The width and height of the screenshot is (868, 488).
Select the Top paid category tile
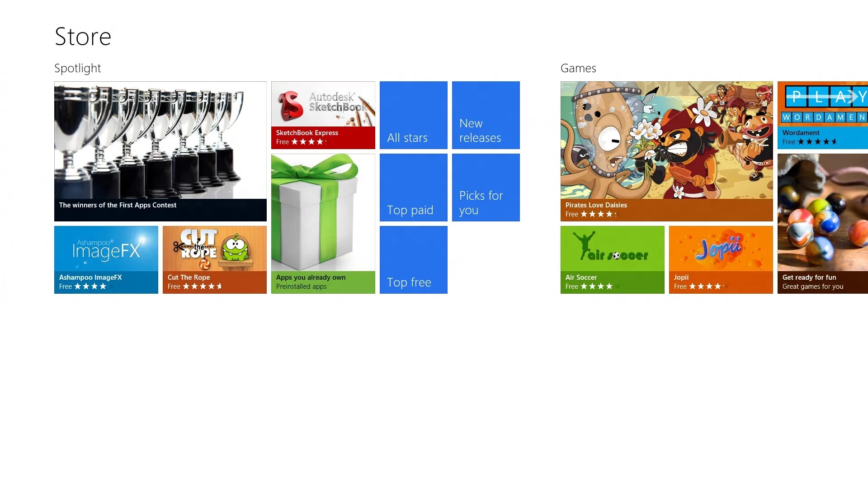(x=413, y=187)
